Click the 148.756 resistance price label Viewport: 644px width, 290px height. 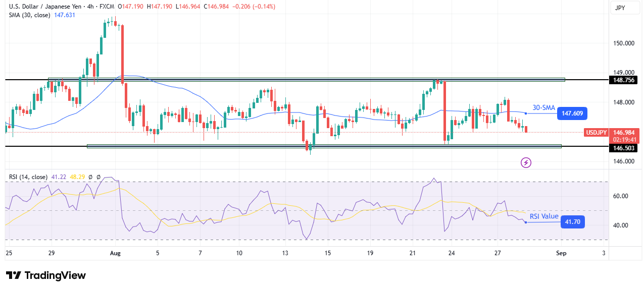[x=624, y=80]
